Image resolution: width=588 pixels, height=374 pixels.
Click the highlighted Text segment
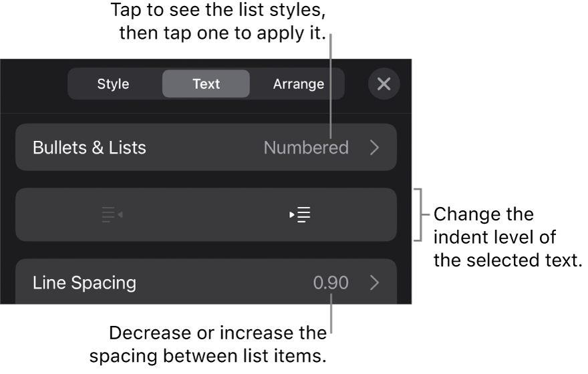(206, 84)
